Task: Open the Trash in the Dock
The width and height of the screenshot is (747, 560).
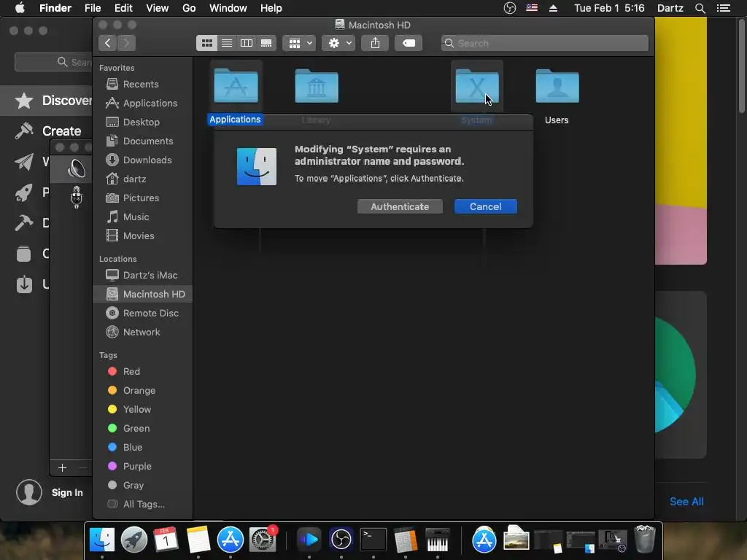Action: [645, 540]
